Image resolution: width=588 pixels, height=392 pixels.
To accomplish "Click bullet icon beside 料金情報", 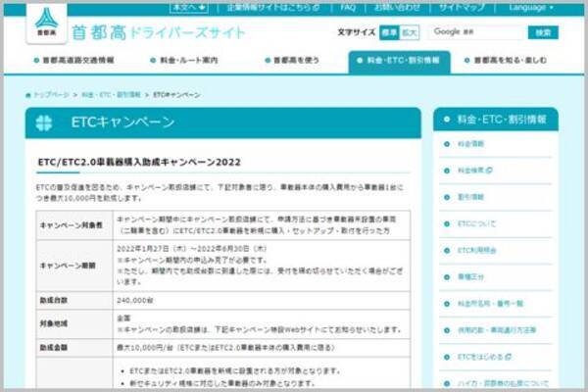I will tap(447, 144).
